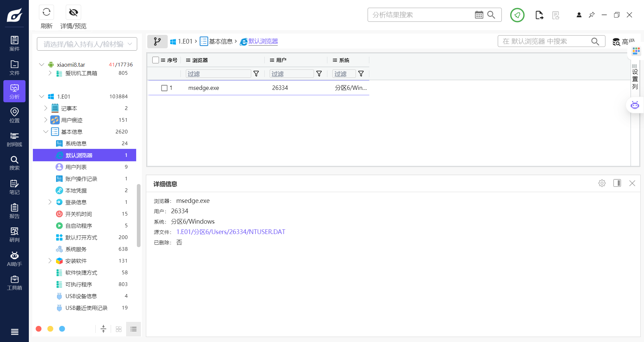Expand the 用户痕迹 node

[x=46, y=120]
